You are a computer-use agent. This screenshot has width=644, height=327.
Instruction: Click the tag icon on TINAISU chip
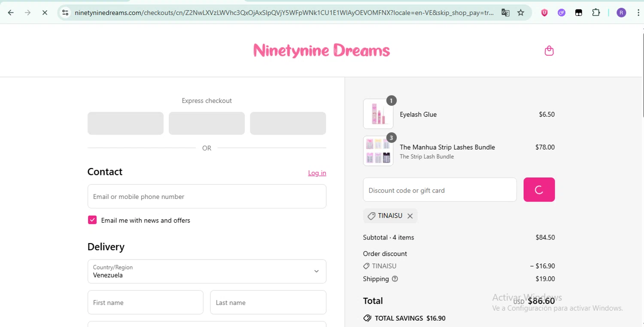[x=371, y=216]
